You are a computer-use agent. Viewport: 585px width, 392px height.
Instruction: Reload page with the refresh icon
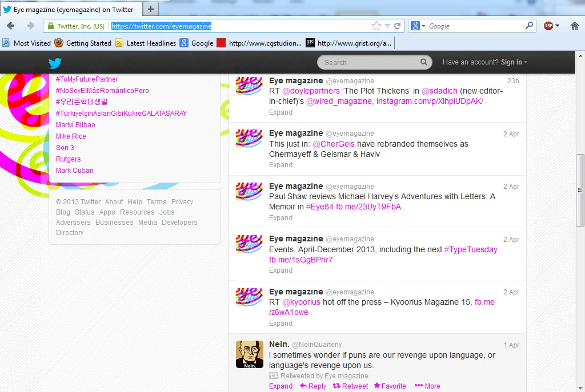(398, 26)
